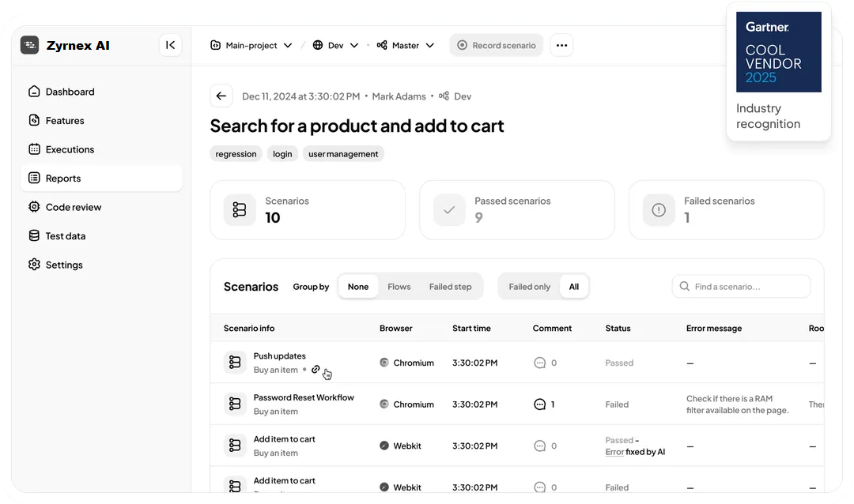The width and height of the screenshot is (854, 504).
Task: Click the Find a scenario search field
Action: click(x=741, y=286)
